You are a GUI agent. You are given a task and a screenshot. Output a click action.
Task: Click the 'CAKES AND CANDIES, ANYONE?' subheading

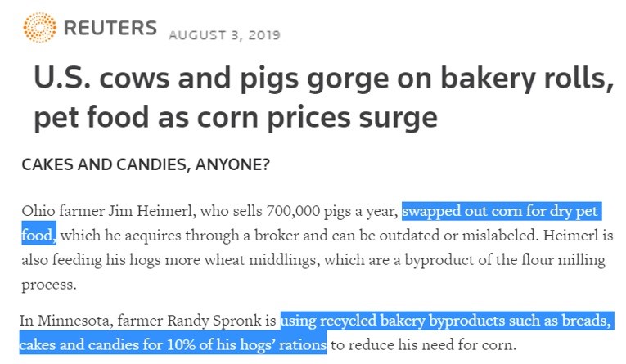pos(146,164)
